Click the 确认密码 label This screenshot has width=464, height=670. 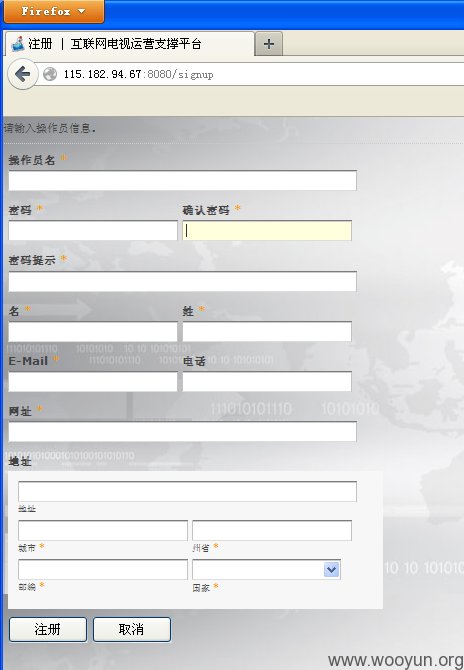(x=206, y=210)
